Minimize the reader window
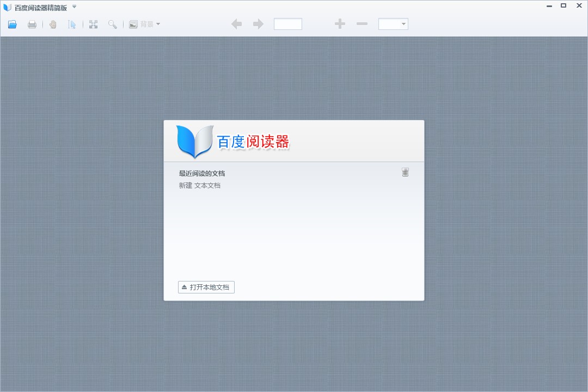 point(549,6)
